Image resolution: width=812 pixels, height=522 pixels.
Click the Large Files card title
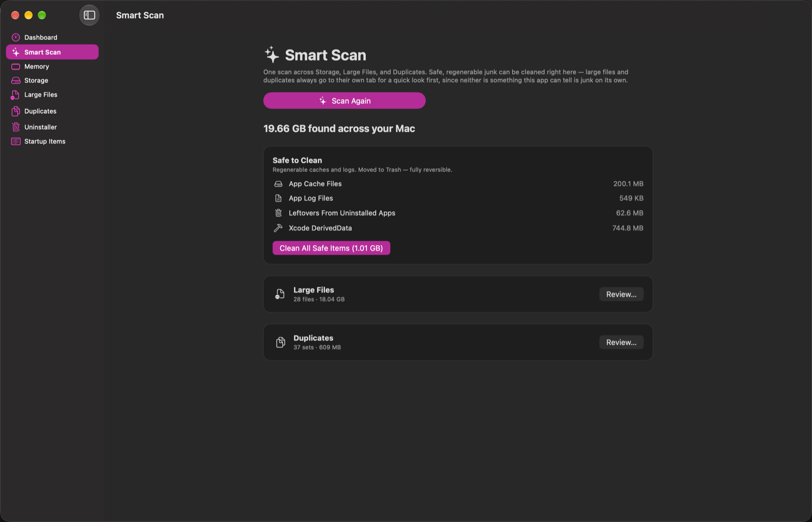tap(314, 290)
